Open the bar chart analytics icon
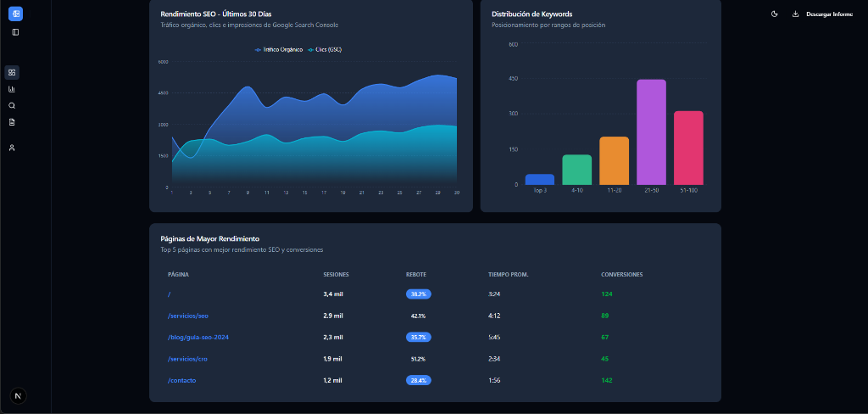The height and width of the screenshot is (414, 868). pos(12,89)
